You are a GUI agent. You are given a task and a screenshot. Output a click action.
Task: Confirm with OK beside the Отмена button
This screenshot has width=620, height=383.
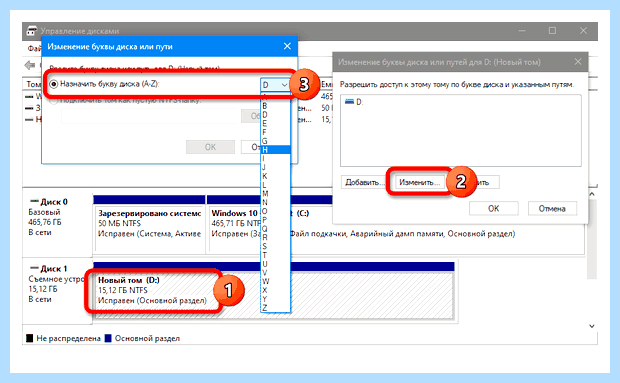pyautogui.click(x=493, y=208)
